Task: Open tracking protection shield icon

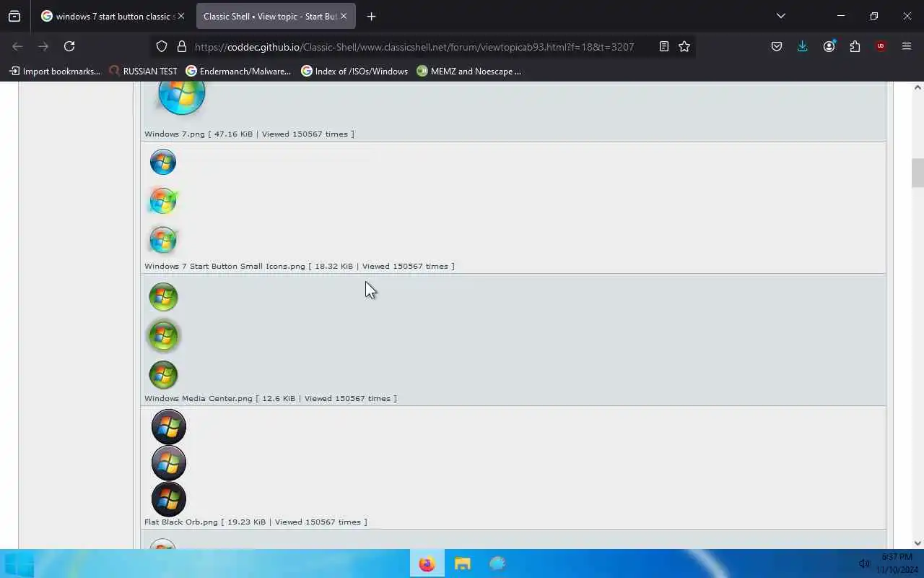Action: (x=162, y=46)
